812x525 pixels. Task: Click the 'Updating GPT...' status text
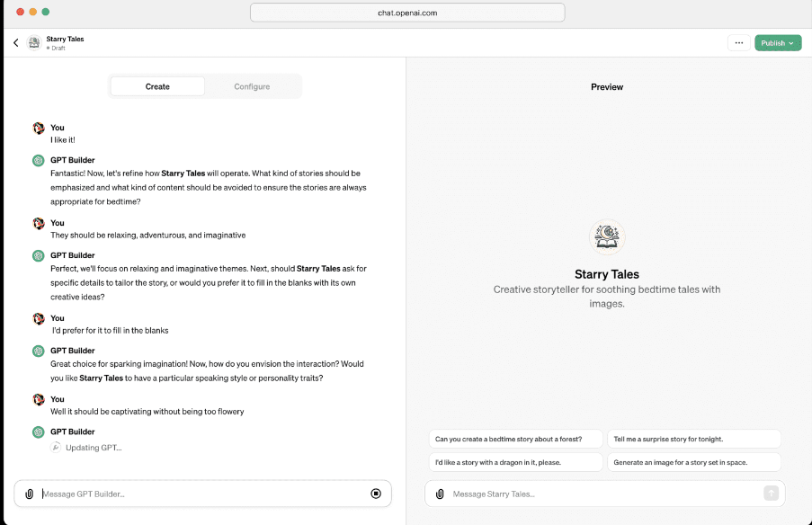[94, 448]
